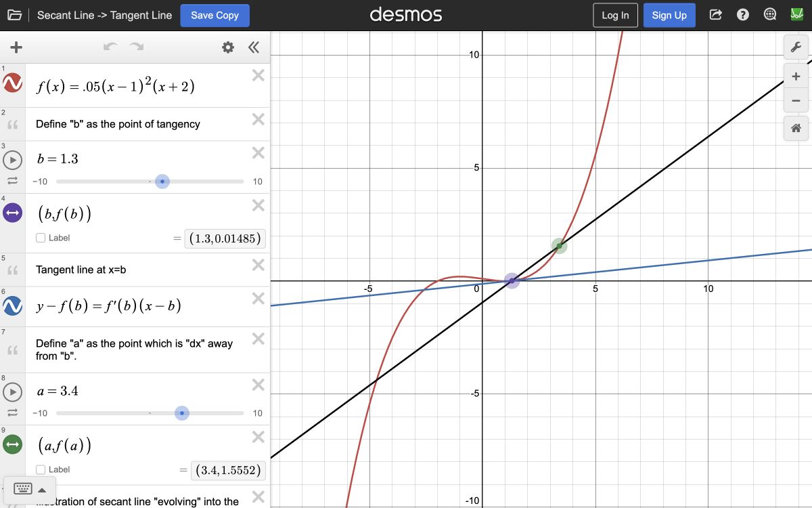Enable Label checkbox for point (b,f(b))
The width and height of the screenshot is (812, 508).
click(x=41, y=238)
